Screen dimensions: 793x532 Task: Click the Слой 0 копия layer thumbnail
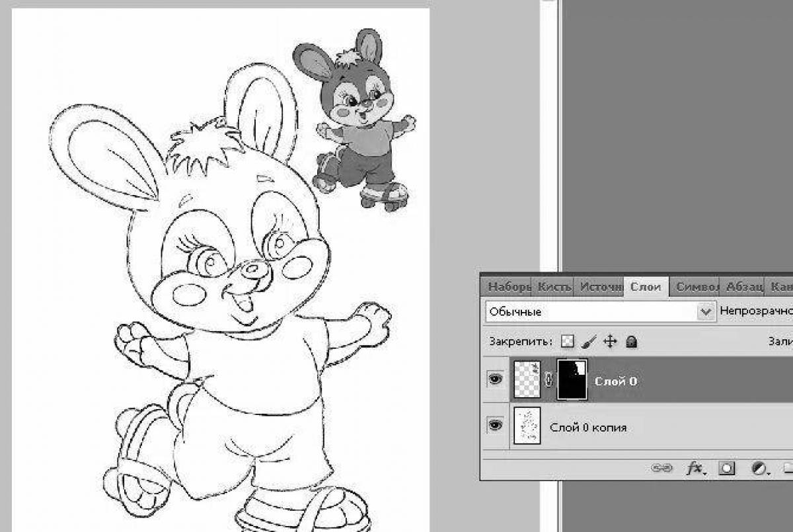527,426
